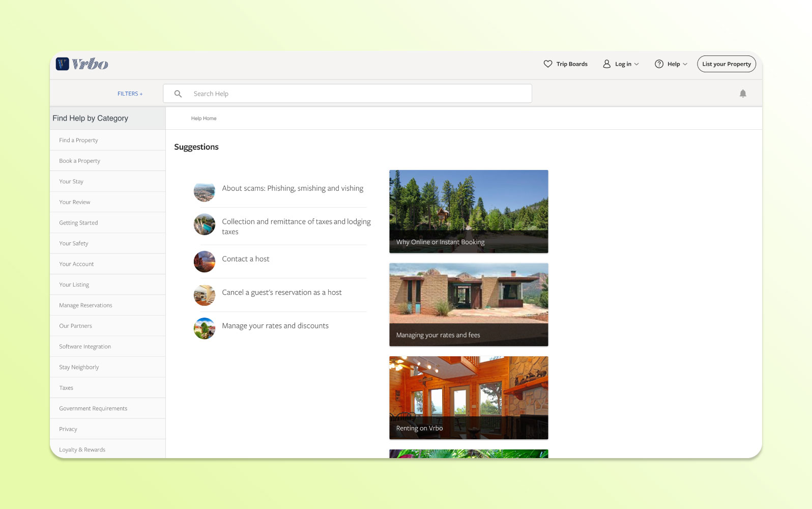Expand the Help dropdown chevron
The image size is (812, 509).
coord(685,64)
